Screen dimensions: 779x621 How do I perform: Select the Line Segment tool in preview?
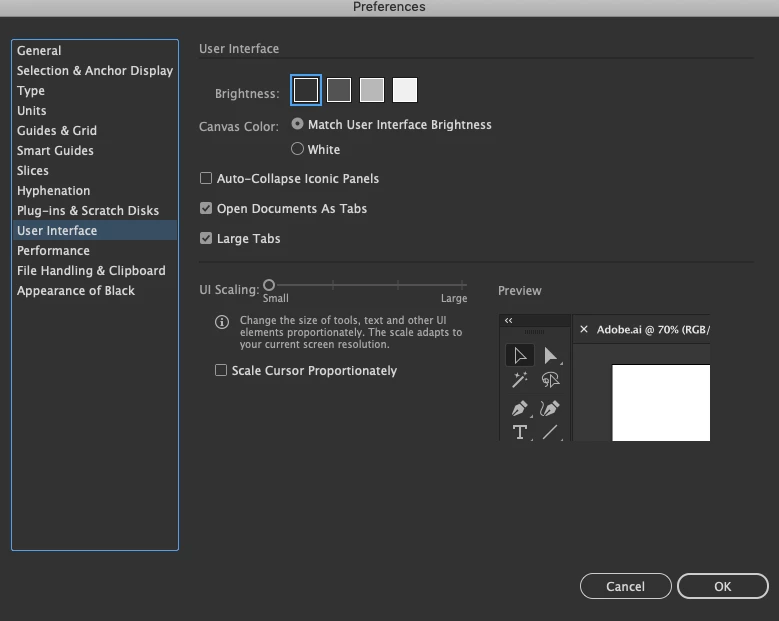pyautogui.click(x=550, y=432)
